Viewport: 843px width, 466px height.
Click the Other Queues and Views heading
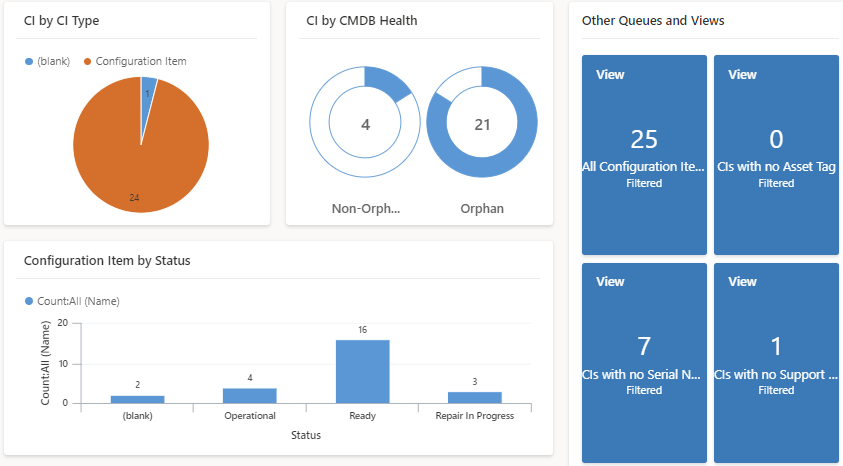click(653, 20)
